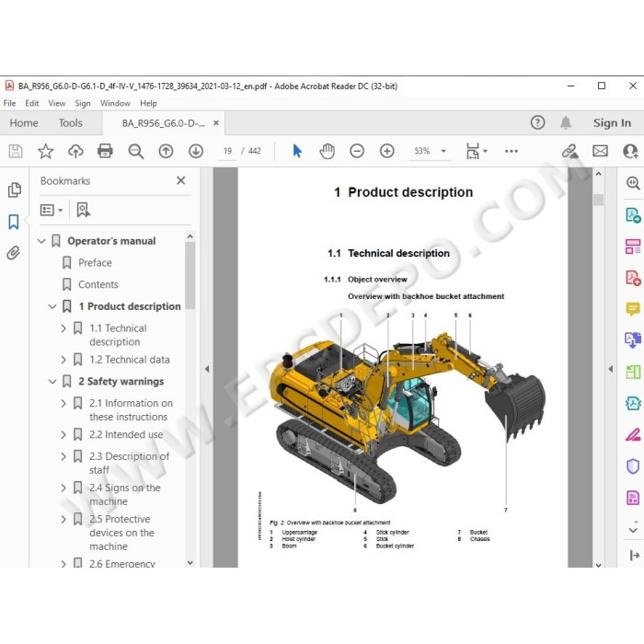Activate the Hand pan tool

point(327,151)
